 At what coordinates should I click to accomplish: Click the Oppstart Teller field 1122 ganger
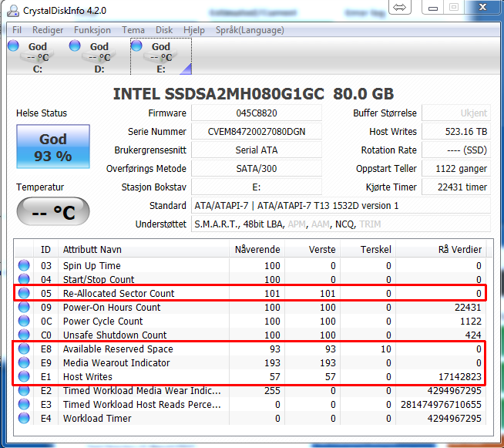point(456,169)
